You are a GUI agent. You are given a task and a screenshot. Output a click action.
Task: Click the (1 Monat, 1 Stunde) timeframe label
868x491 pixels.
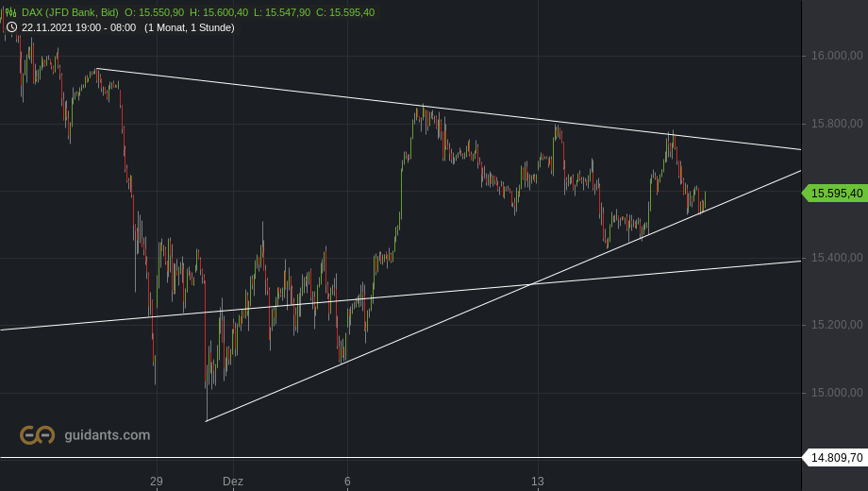[190, 27]
